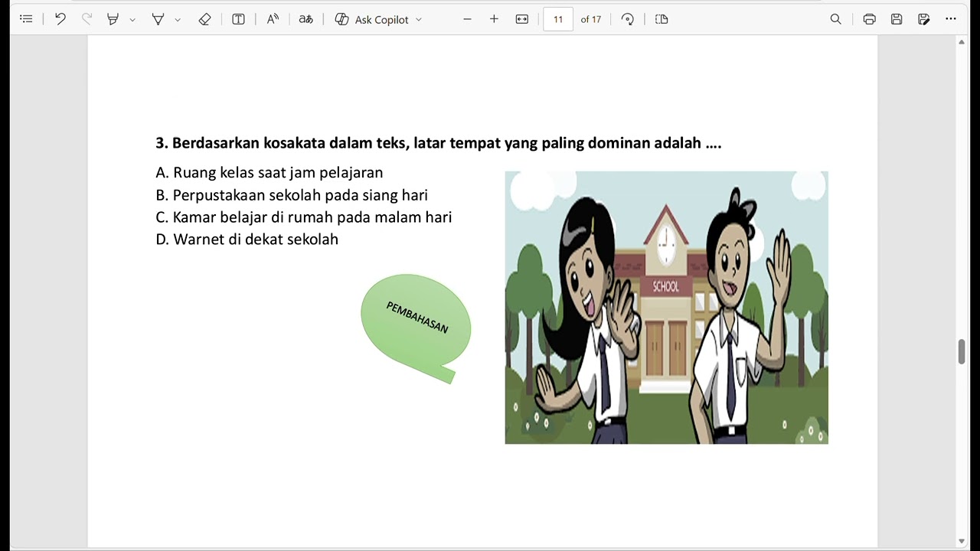The image size is (980, 551).
Task: Click the Translate icon
Action: (x=305, y=19)
